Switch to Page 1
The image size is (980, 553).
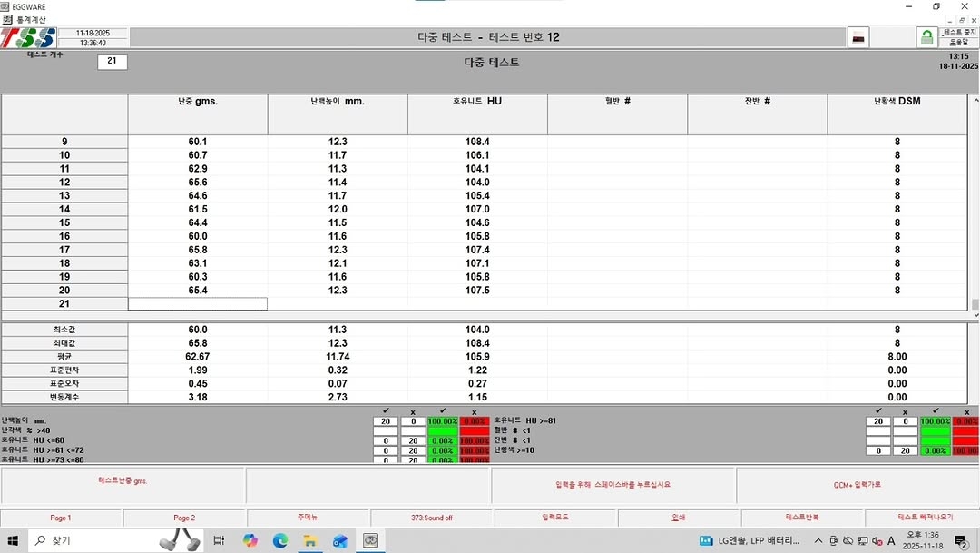[61, 518]
